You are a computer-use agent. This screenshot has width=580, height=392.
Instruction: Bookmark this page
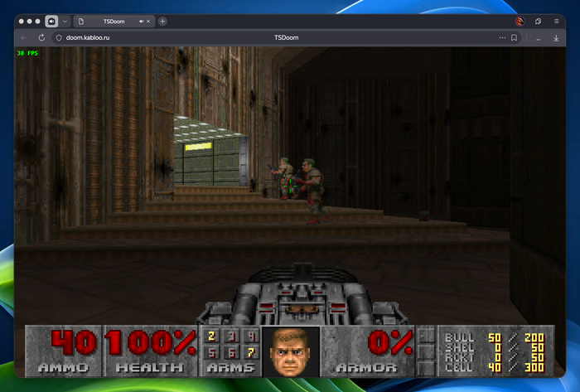point(515,37)
